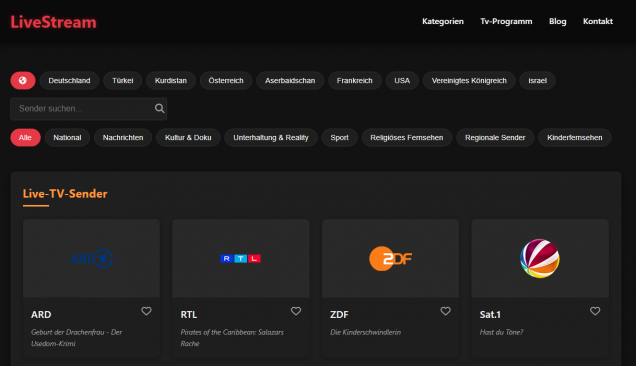
Task: Click 'Hast du Töne?' program text
Action: pos(501,332)
